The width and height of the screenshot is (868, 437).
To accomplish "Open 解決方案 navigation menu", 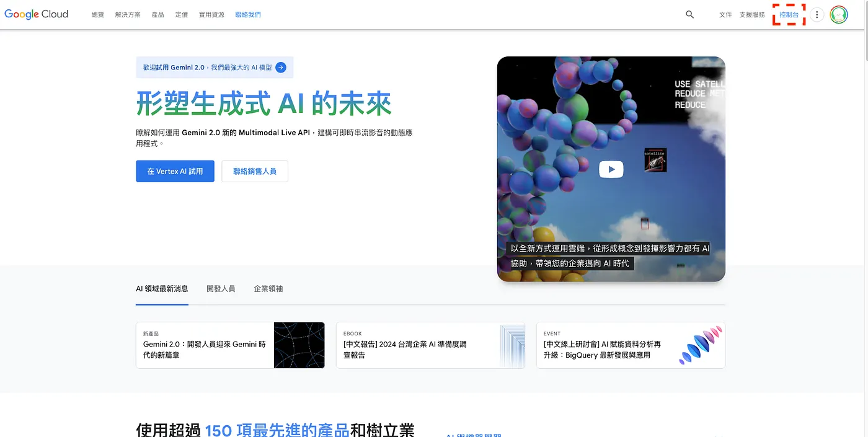I will [x=128, y=14].
